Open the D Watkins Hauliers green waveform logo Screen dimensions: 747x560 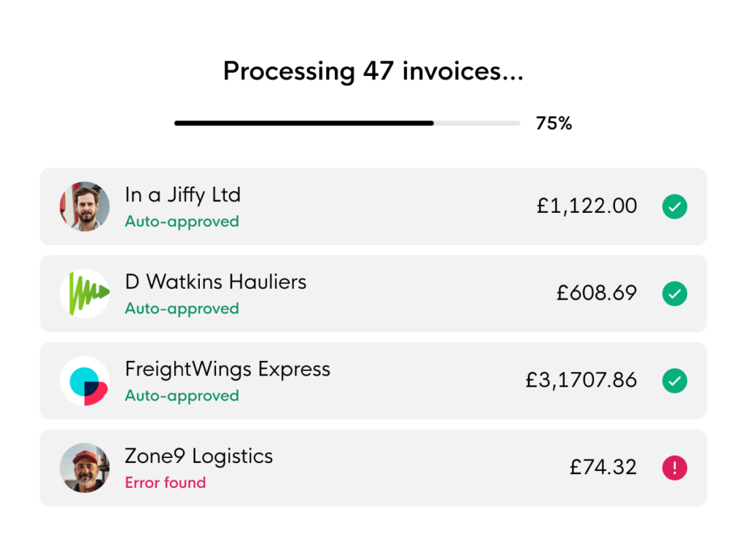point(85,294)
